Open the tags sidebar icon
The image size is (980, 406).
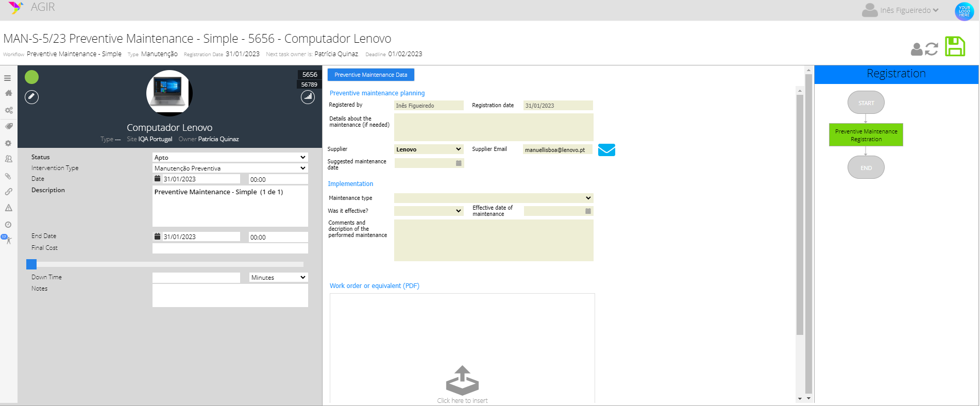click(8, 126)
